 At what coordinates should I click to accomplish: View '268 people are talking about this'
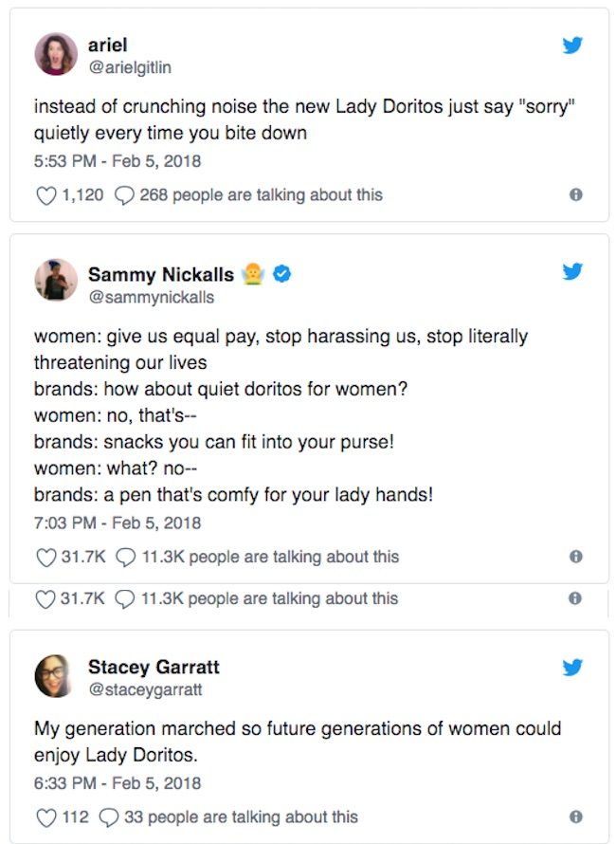pyautogui.click(x=261, y=195)
